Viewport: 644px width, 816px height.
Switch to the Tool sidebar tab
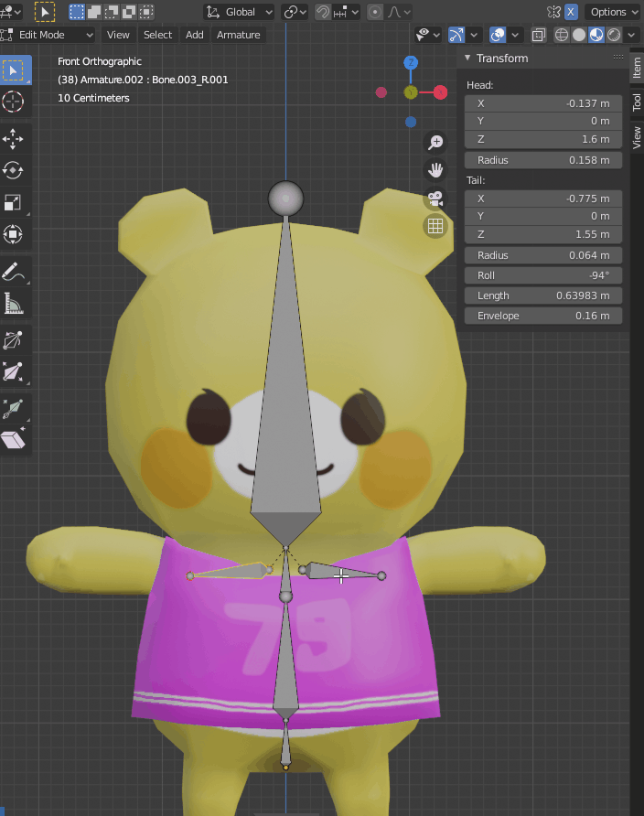tap(637, 102)
